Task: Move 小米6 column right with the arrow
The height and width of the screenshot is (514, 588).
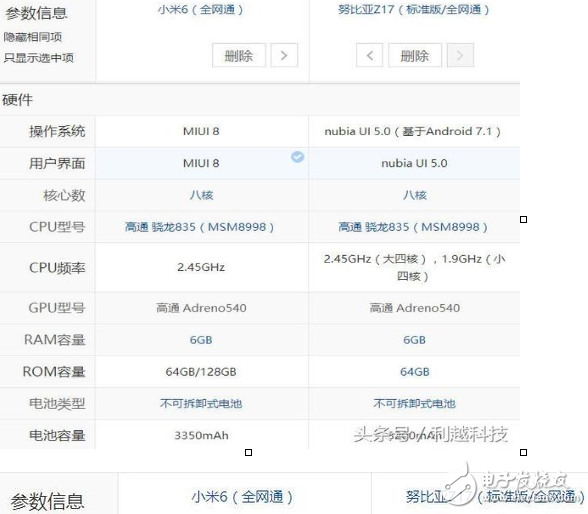Action: coord(284,55)
